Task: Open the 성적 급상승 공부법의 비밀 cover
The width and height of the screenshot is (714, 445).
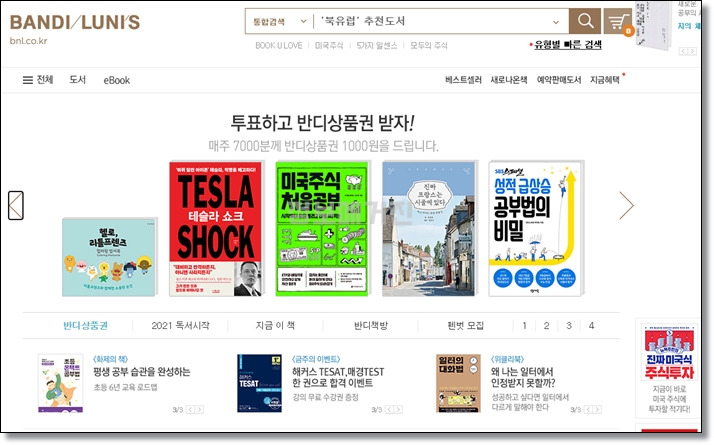Action: (x=535, y=229)
